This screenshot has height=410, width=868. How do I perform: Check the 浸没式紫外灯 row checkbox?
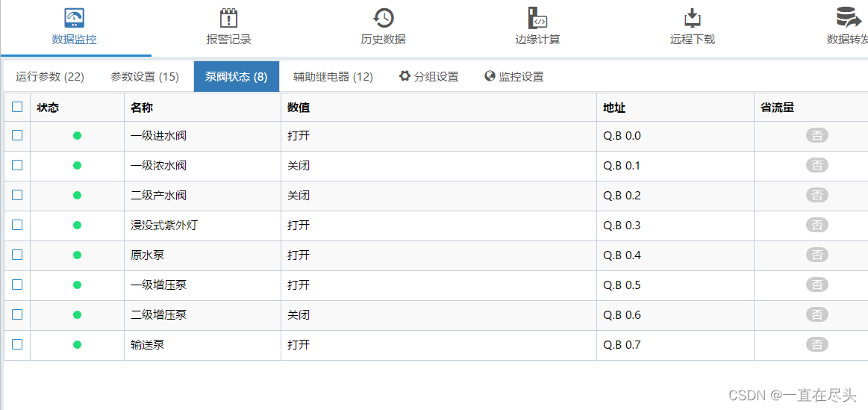(x=17, y=225)
